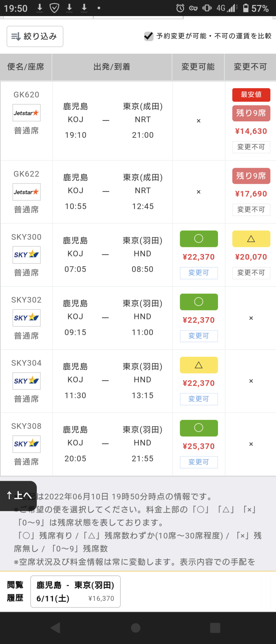Toggle the fare comparison checkbox

(148, 36)
